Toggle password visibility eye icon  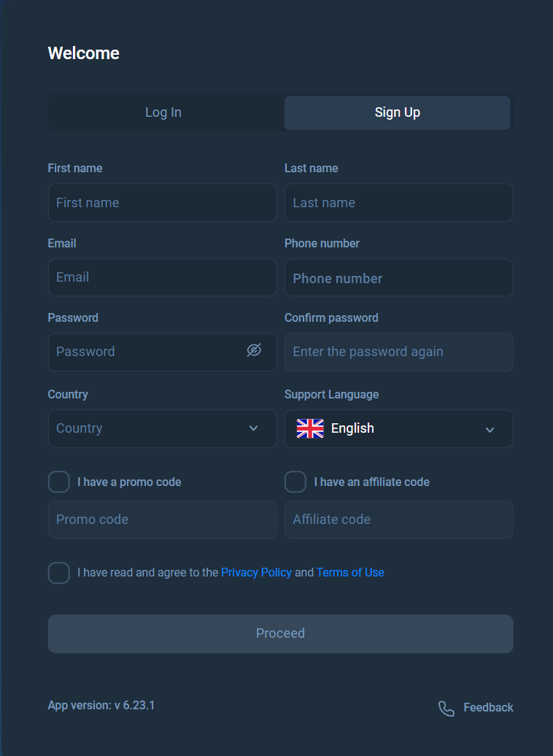[254, 351]
